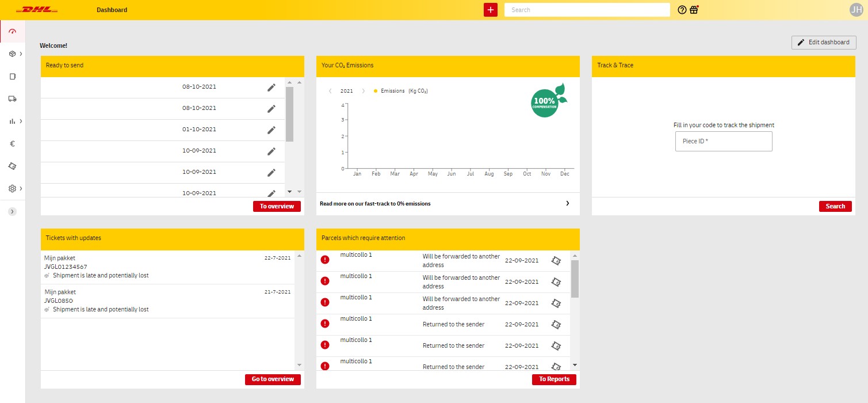Open the gift news icon
This screenshot has width=868, height=403.
click(x=694, y=10)
